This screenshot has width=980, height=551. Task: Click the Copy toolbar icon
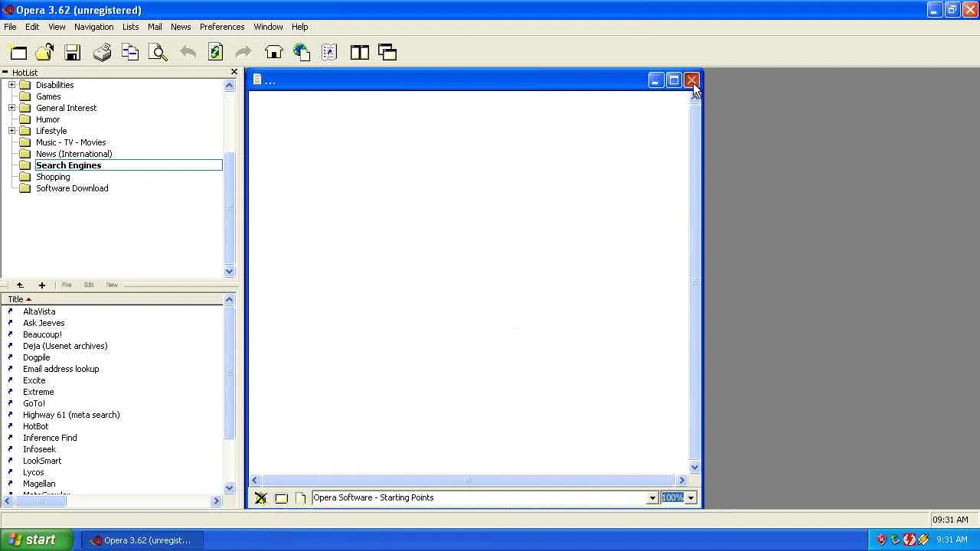click(130, 52)
